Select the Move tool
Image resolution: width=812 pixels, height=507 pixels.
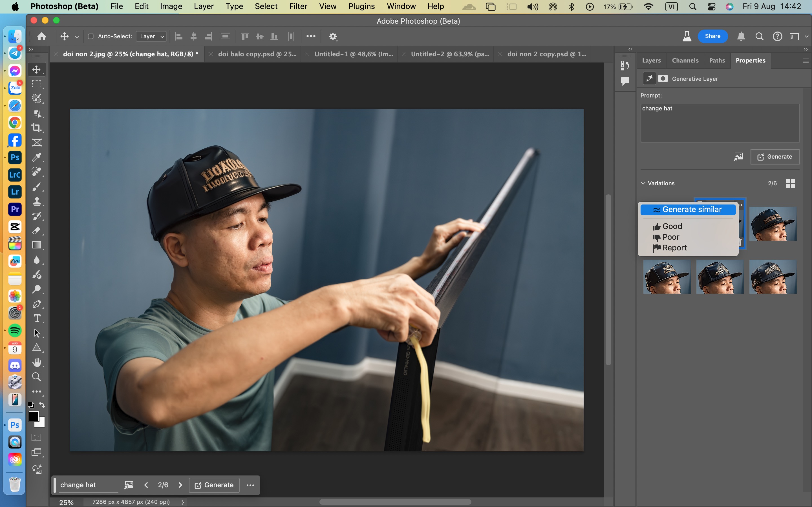[36, 70]
